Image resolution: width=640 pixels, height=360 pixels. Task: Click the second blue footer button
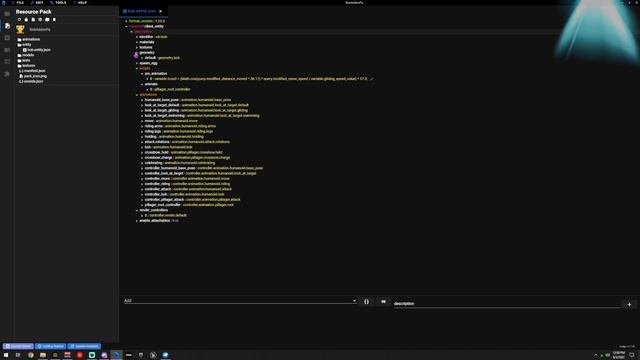click(x=51, y=347)
